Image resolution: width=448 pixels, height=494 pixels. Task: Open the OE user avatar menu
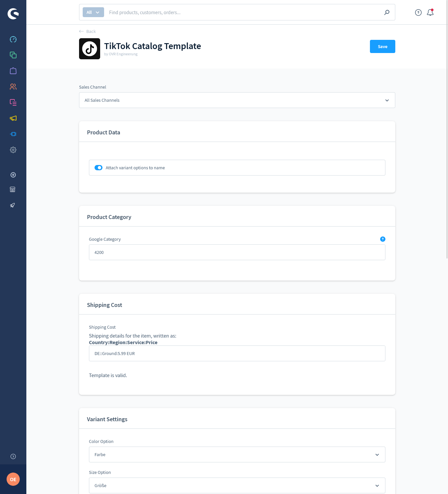pyautogui.click(x=13, y=479)
